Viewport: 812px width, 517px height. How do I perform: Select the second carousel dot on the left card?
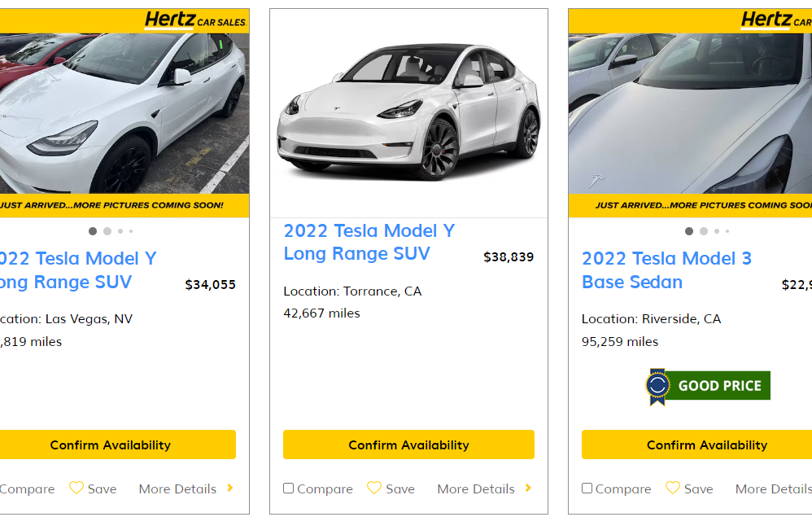107,231
